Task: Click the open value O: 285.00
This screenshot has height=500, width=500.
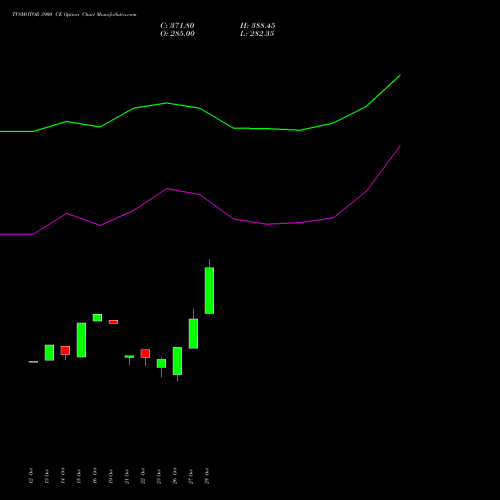Action: click(177, 34)
